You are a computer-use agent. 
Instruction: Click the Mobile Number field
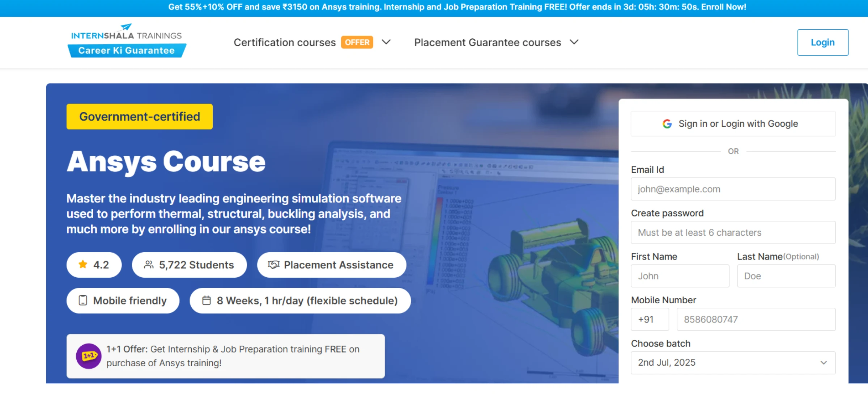pos(756,319)
